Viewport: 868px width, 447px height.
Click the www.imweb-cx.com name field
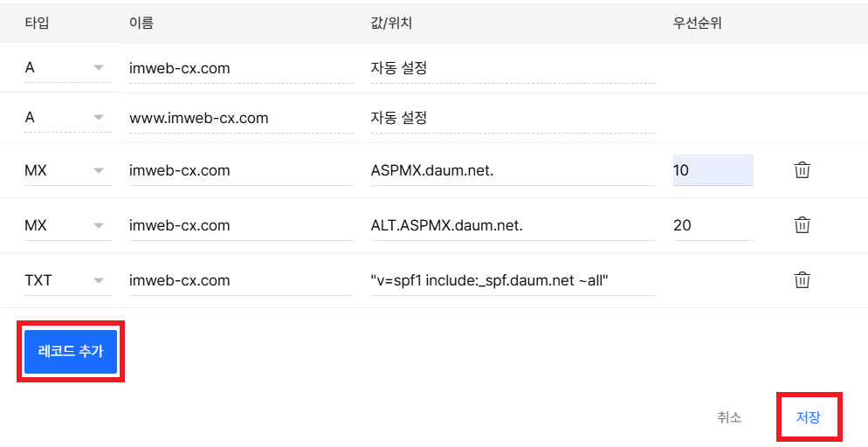[240, 117]
